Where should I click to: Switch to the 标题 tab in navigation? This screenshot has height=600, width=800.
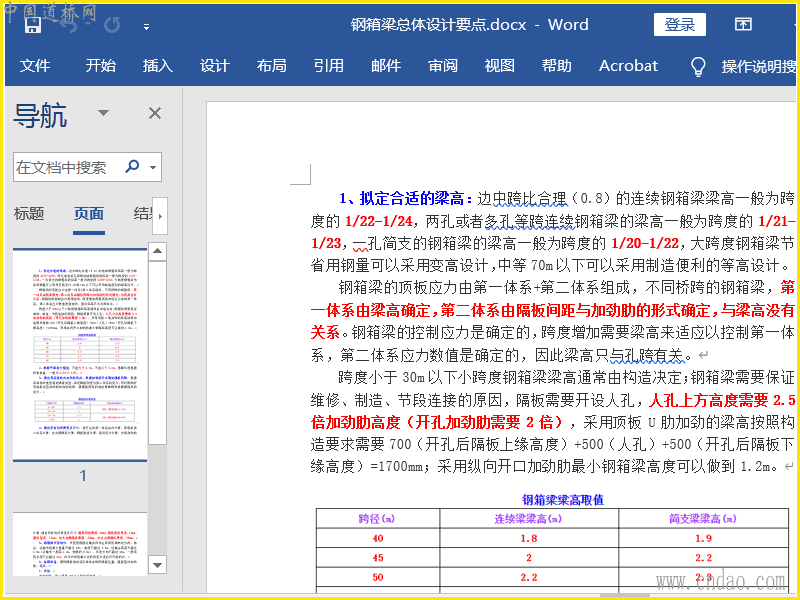click(29, 213)
